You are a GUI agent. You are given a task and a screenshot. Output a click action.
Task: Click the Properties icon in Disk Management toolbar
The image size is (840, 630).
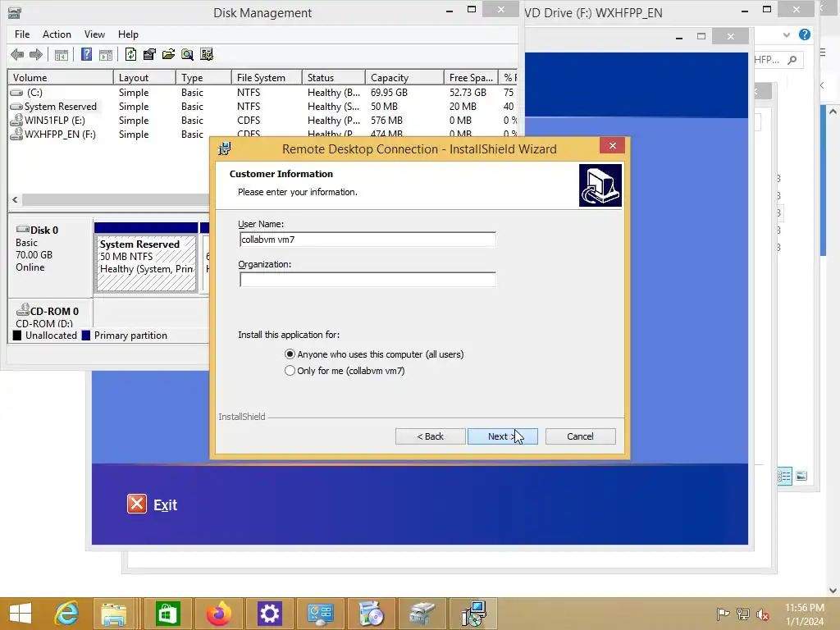coord(149,54)
